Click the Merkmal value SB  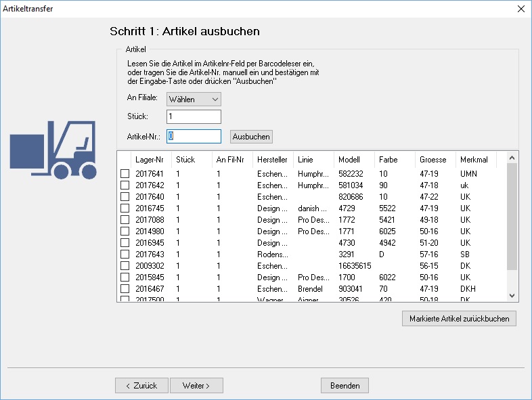[x=465, y=254]
